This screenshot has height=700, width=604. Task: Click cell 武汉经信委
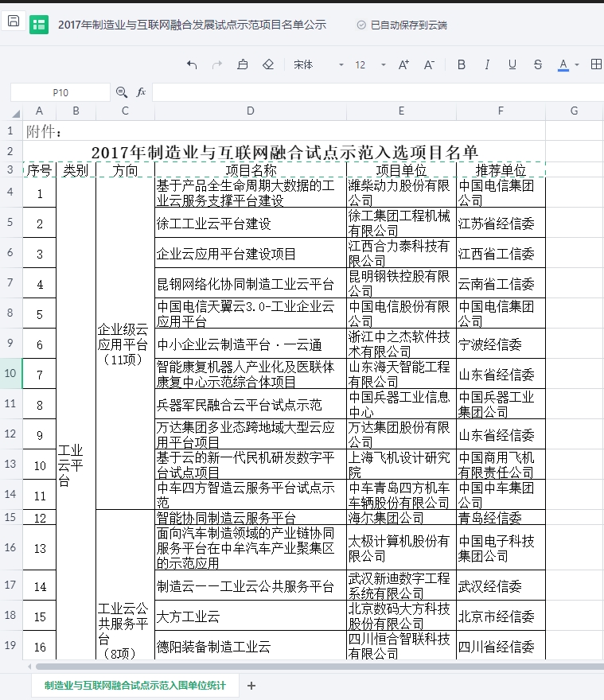coord(501,585)
